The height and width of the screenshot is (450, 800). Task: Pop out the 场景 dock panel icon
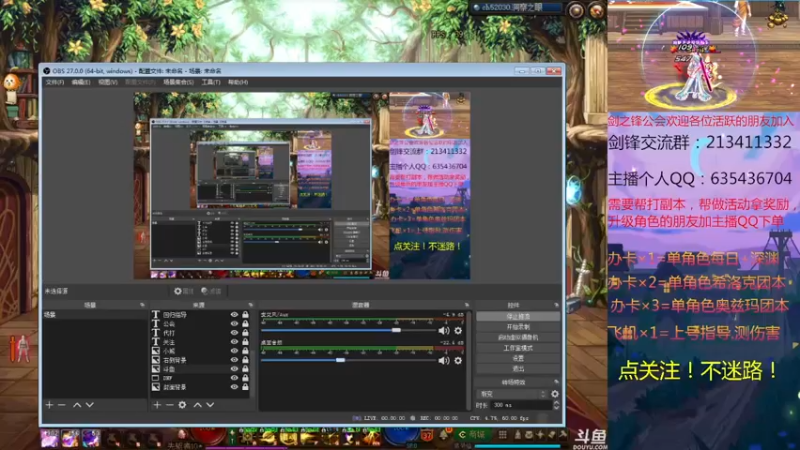pos(142,305)
